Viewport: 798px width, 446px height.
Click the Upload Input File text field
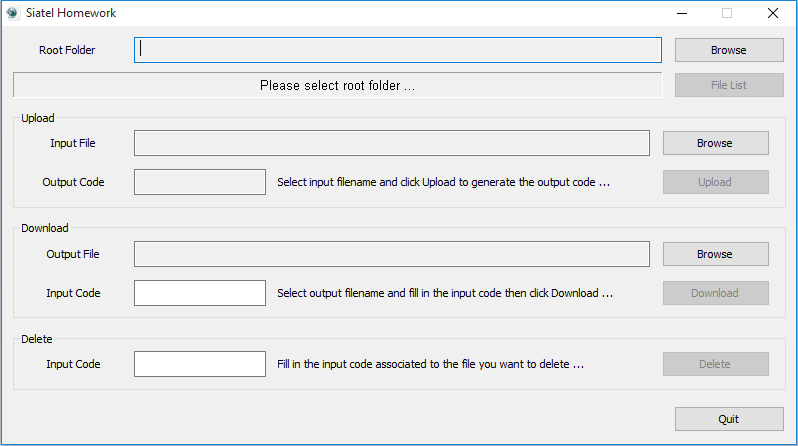391,143
